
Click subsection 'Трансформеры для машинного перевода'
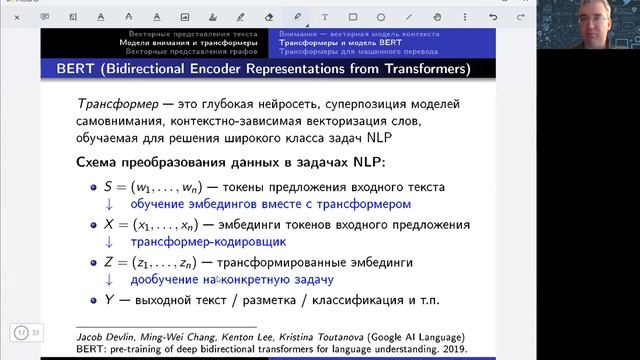pos(358,51)
